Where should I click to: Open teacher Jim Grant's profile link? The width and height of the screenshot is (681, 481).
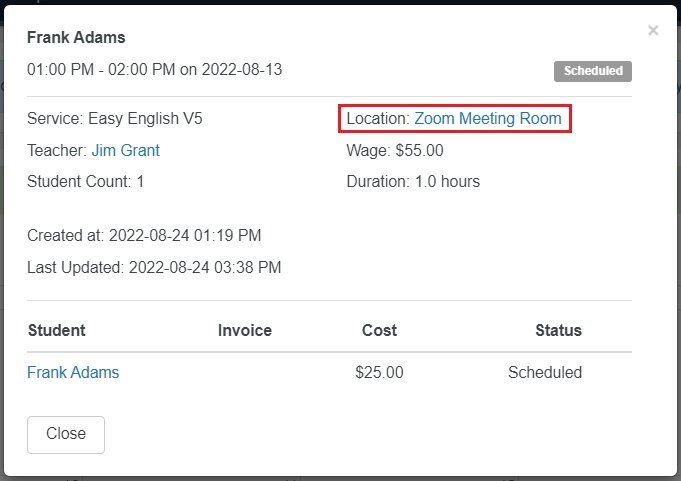pos(125,150)
